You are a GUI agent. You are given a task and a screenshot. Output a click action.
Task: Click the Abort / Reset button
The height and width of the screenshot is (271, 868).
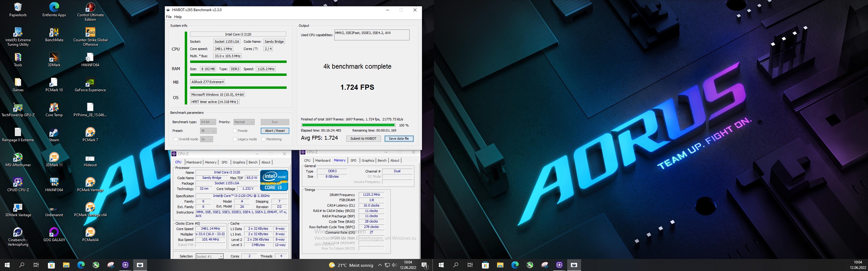[275, 131]
